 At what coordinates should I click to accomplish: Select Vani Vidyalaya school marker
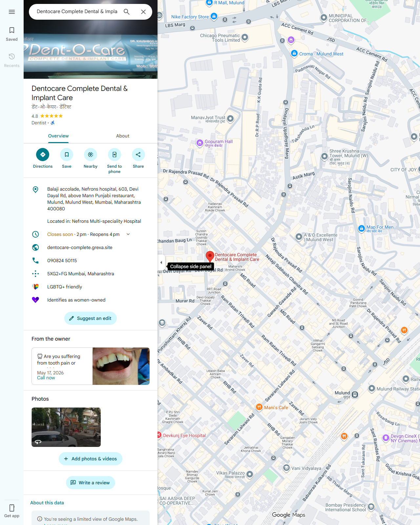286,468
